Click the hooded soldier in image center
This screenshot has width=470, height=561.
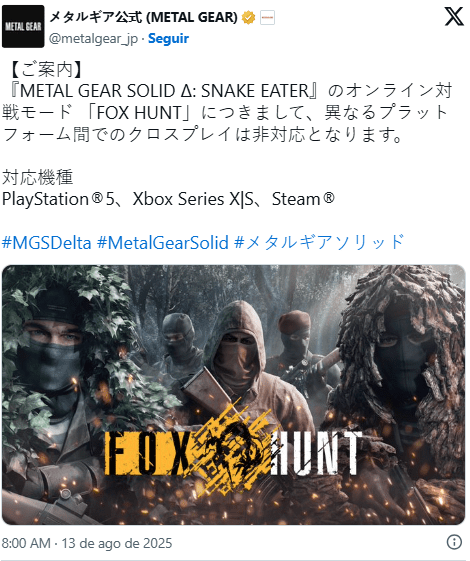coord(238,358)
